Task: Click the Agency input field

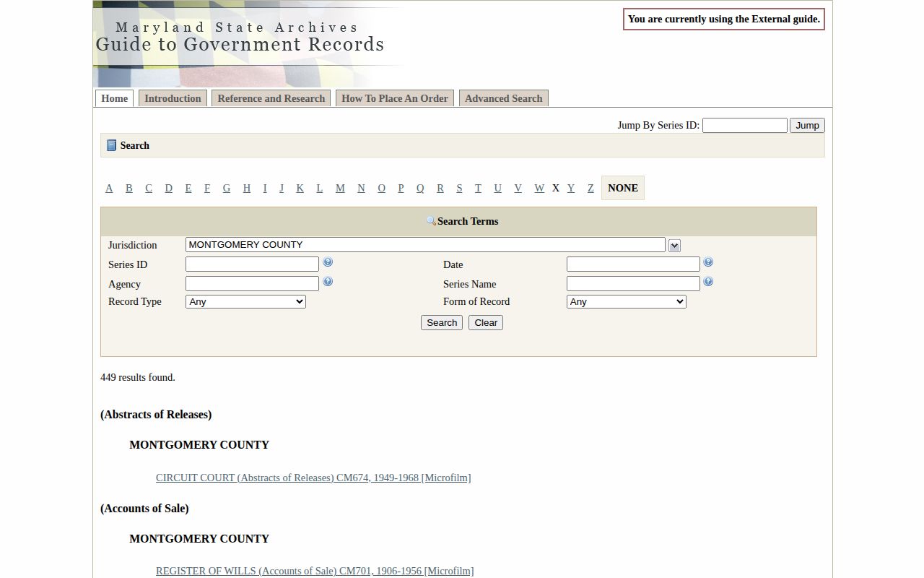Action: click(252, 284)
